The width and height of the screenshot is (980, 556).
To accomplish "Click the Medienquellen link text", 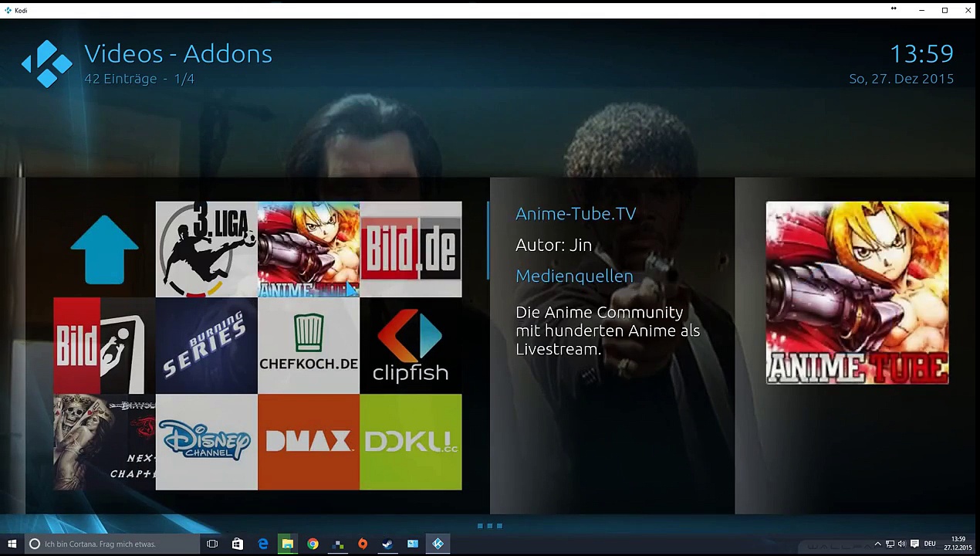I will click(x=574, y=276).
